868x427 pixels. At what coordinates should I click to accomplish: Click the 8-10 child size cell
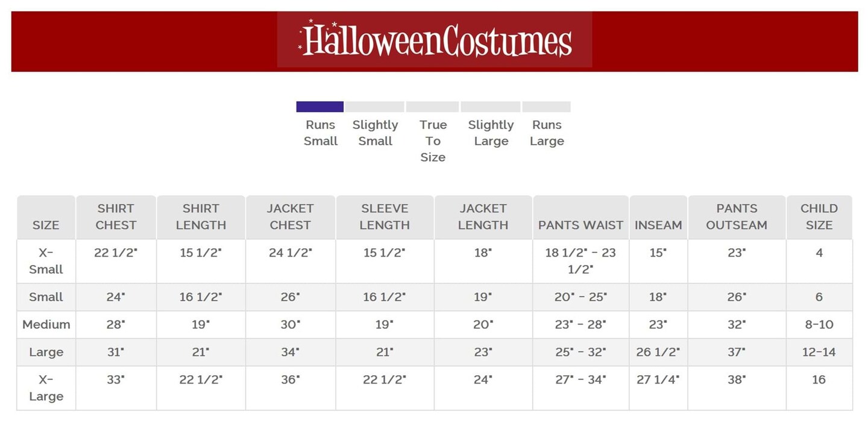click(819, 325)
